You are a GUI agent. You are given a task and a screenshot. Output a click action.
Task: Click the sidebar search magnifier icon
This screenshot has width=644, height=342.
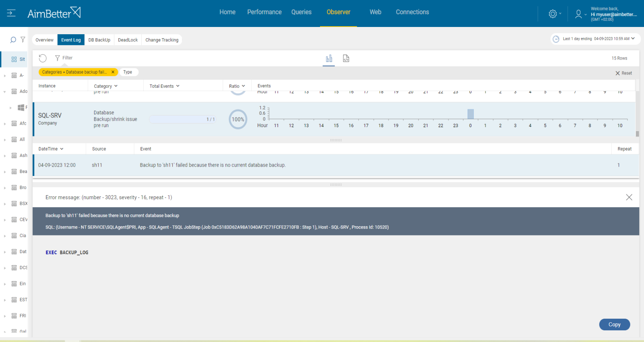13,40
